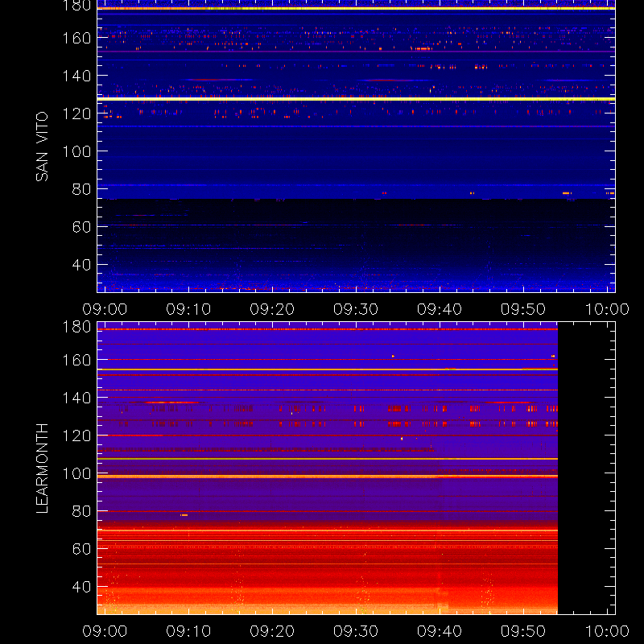Click the 09:50 time label under Learmonth plot

click(522, 631)
